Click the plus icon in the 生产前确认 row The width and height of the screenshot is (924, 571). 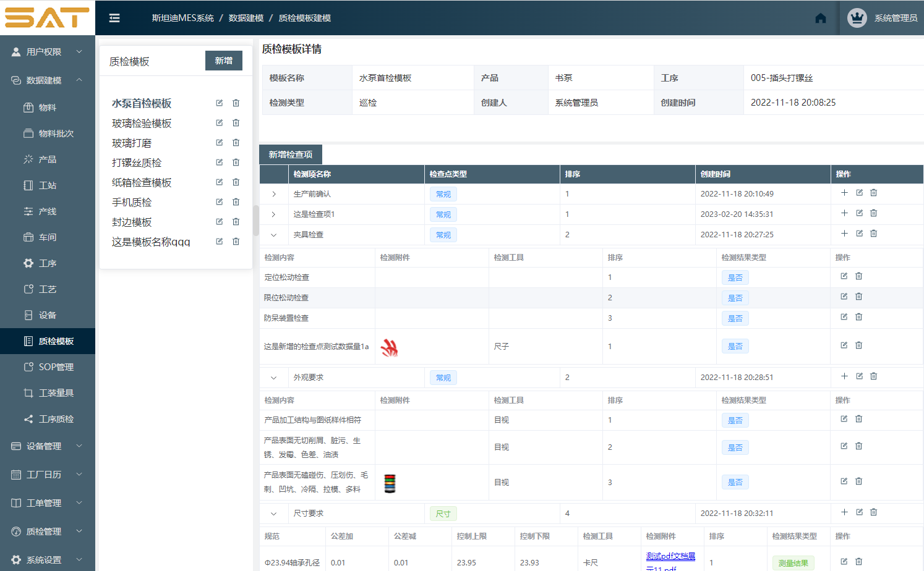pyautogui.click(x=844, y=192)
